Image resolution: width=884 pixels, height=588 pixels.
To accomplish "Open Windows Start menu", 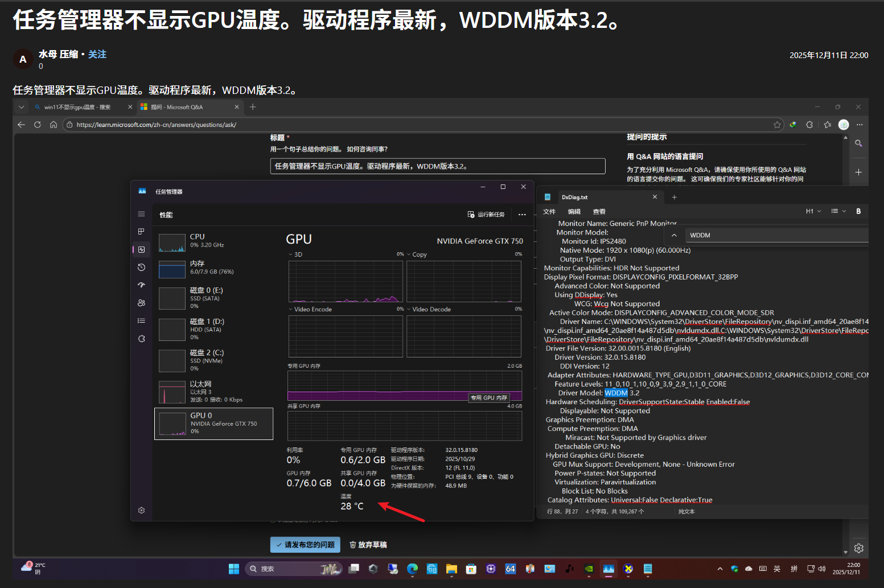I will tap(234, 569).
